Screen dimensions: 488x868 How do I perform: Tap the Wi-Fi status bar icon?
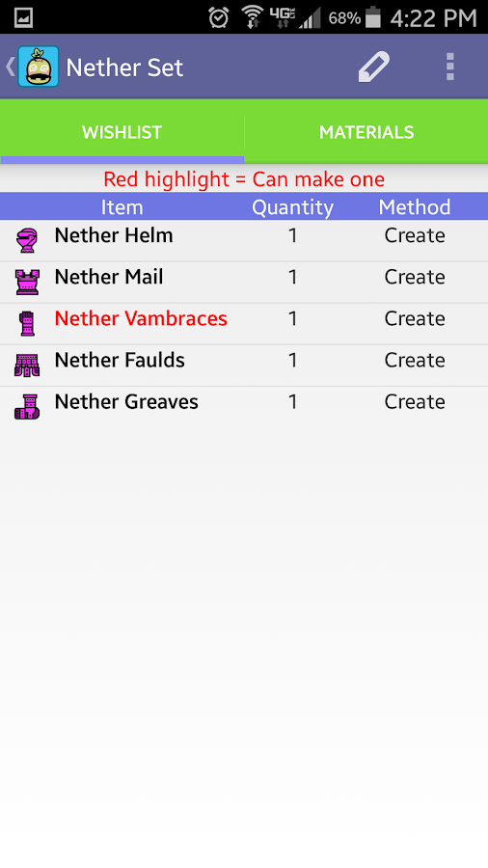coord(253,17)
